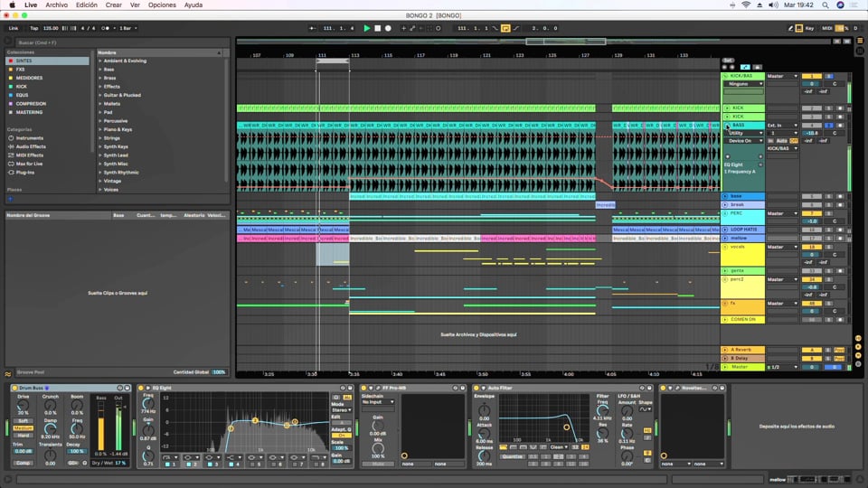This screenshot has width=868, height=488.
Task: Open the EQ Eight Stereo mode dropdown
Action: click(341, 410)
